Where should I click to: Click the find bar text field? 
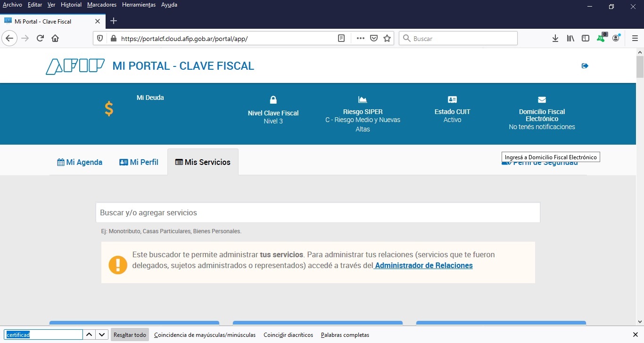44,335
